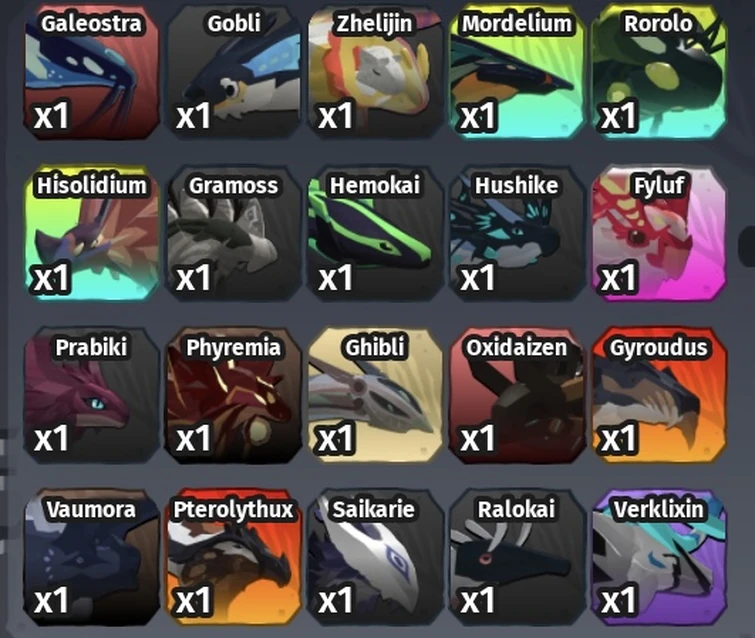
Task: Select the Galeostra creature card
Action: point(91,72)
